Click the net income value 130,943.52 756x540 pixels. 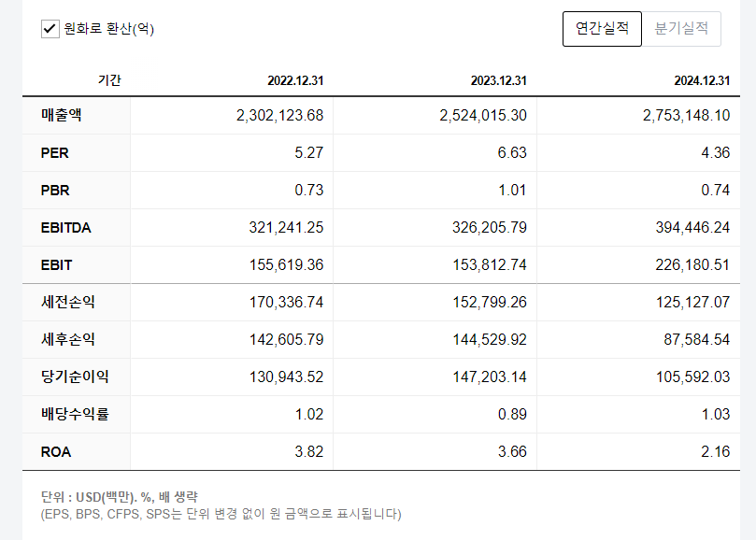(286, 377)
